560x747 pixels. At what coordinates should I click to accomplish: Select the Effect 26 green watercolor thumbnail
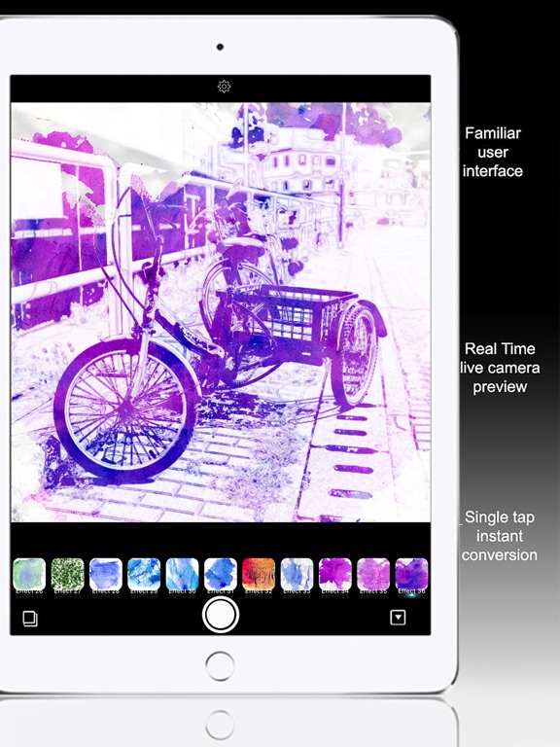tap(29, 575)
